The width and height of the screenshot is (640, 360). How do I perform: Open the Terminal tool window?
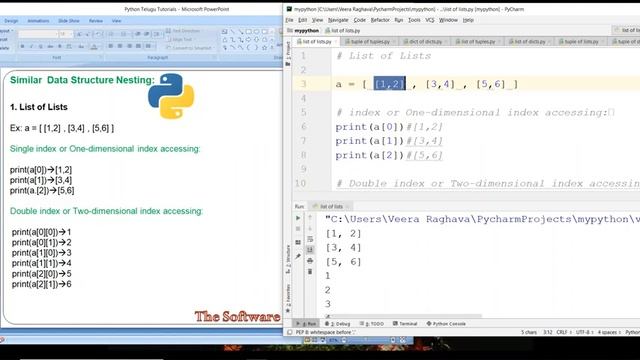click(x=405, y=324)
